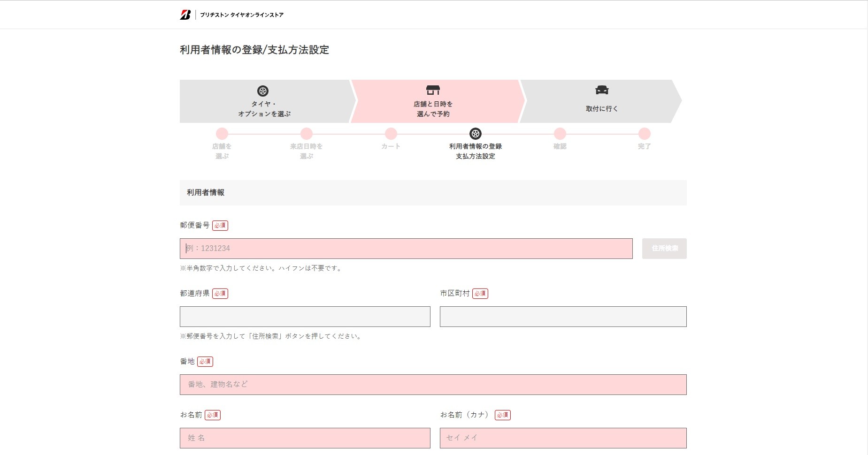
Task: Click the カート progress dot
Action: (391, 134)
